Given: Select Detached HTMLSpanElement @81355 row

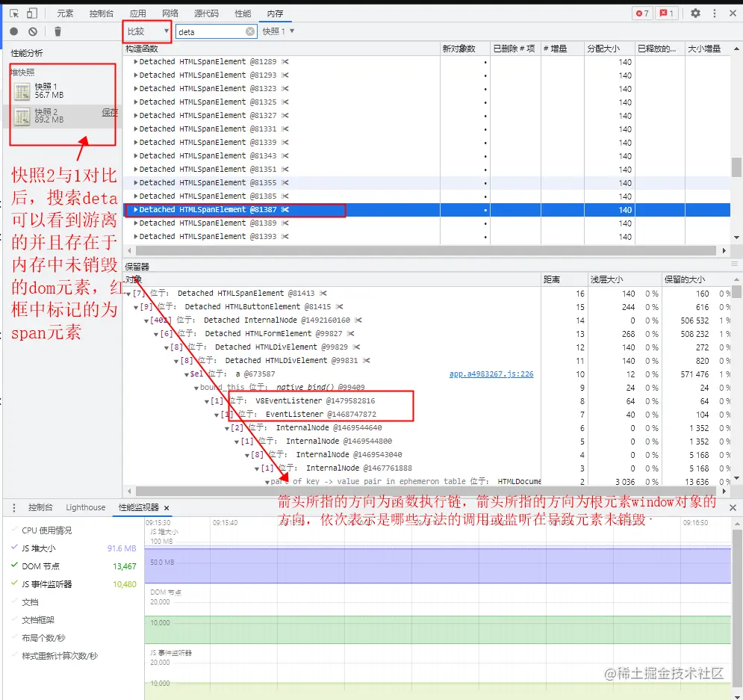Looking at the screenshot, I should 426,182.
